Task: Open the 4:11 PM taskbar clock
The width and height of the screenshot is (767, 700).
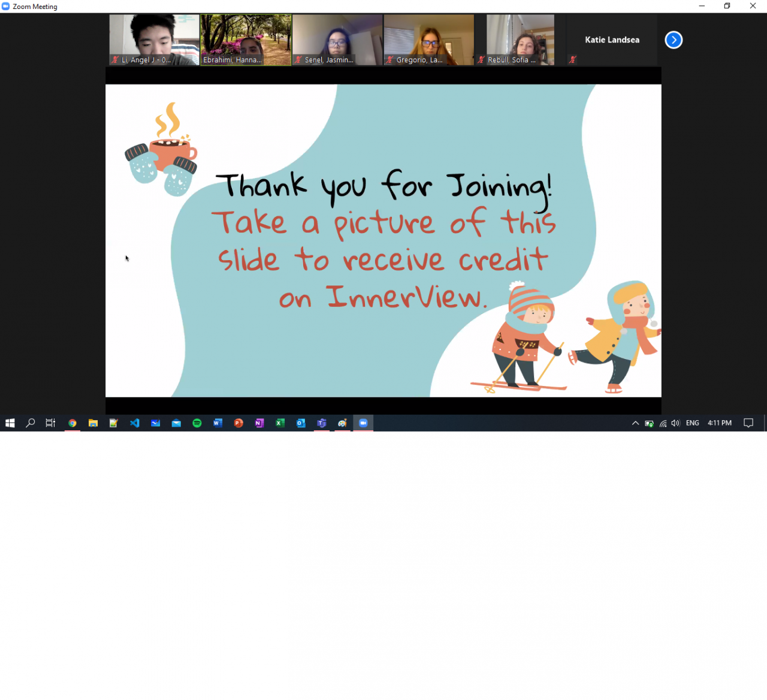Action: coord(720,423)
